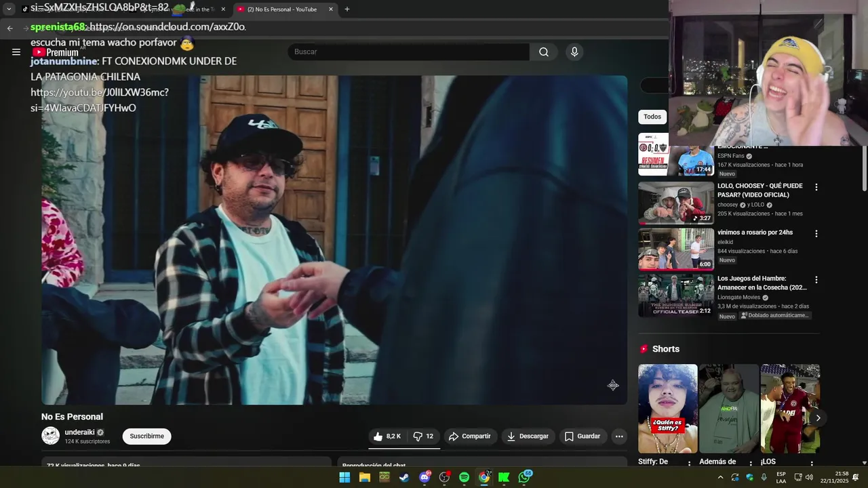Click the Lionsgate Movies channel name
Screen dimensions: 868x488
tap(738, 297)
